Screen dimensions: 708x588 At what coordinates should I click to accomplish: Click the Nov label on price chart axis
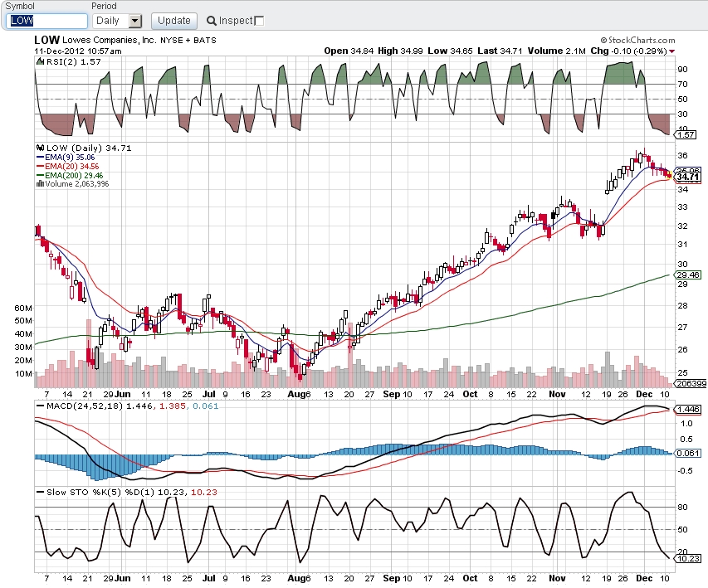(557, 394)
